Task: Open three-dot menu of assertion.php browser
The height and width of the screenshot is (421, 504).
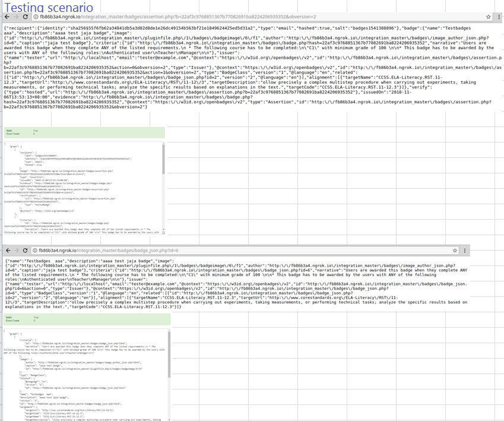Action: click(499, 17)
